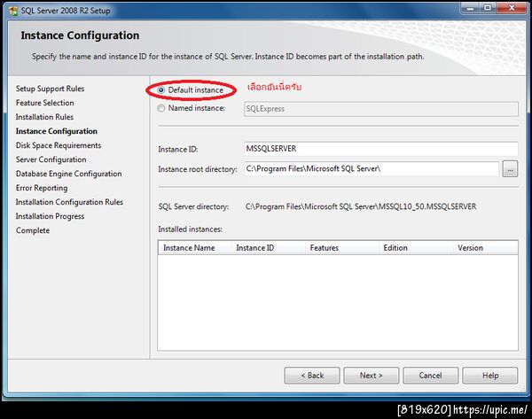Click Server Configuration in the step list
The width and height of the screenshot is (532, 419).
click(51, 159)
